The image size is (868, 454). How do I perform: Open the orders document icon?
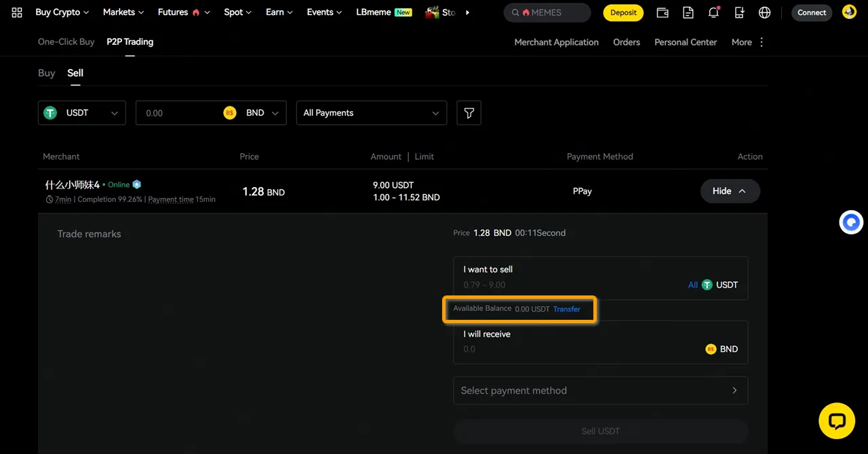click(x=688, y=12)
